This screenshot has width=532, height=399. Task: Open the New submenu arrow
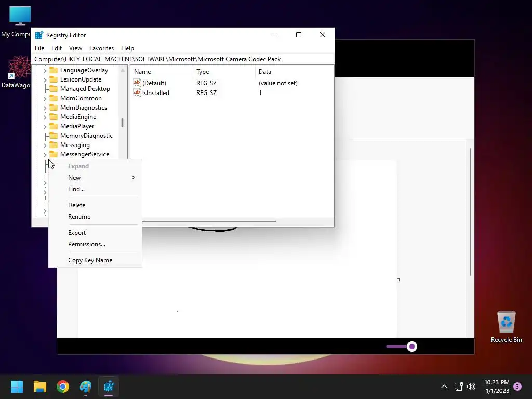click(134, 178)
